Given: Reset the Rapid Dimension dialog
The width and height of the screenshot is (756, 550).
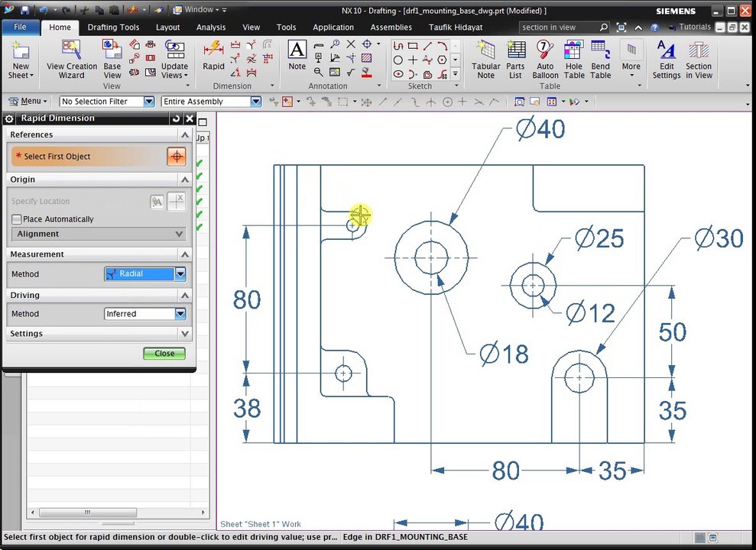Looking at the screenshot, I should (176, 118).
